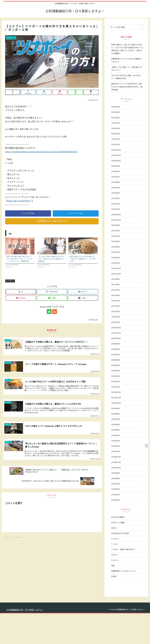Open recent post 夏休みはデイサービスのお弁当作り

click(x=127, y=87)
